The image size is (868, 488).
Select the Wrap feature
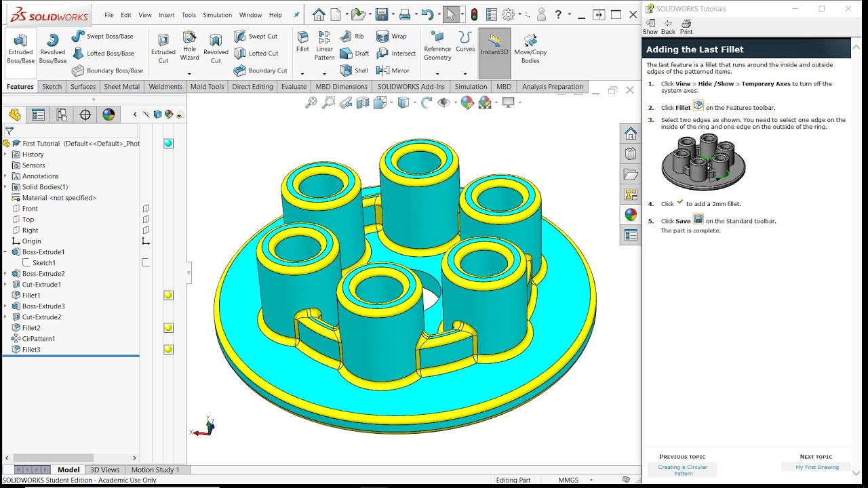(x=391, y=36)
